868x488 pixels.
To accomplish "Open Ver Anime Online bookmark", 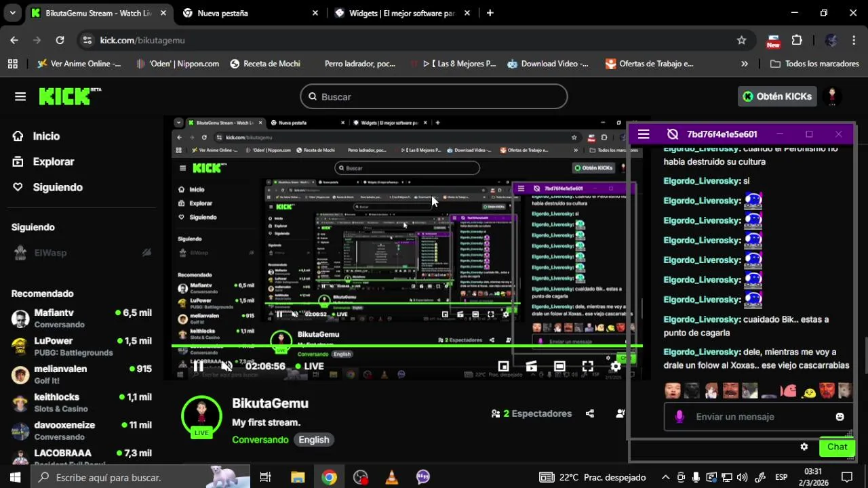I will [x=79, y=64].
